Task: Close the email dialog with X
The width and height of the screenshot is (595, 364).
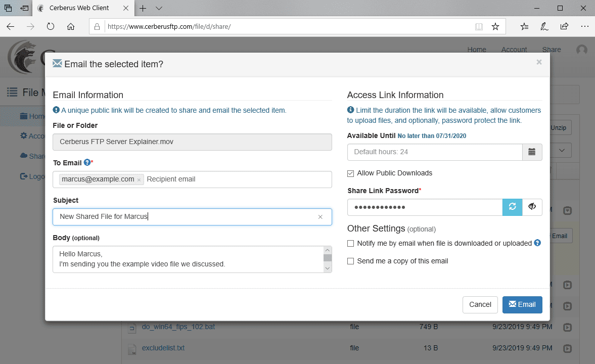Action: pos(539,62)
